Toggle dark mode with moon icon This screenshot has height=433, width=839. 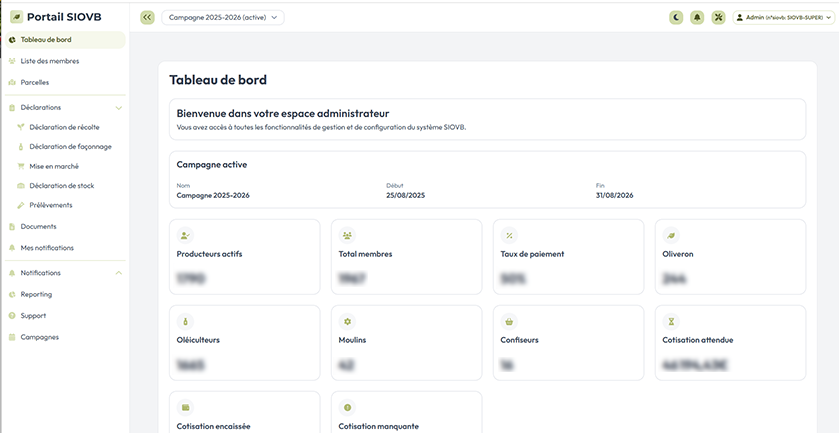tap(677, 17)
